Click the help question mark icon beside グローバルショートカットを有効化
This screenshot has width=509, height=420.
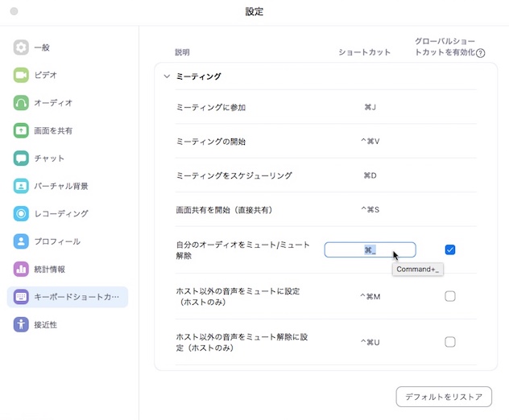click(481, 53)
